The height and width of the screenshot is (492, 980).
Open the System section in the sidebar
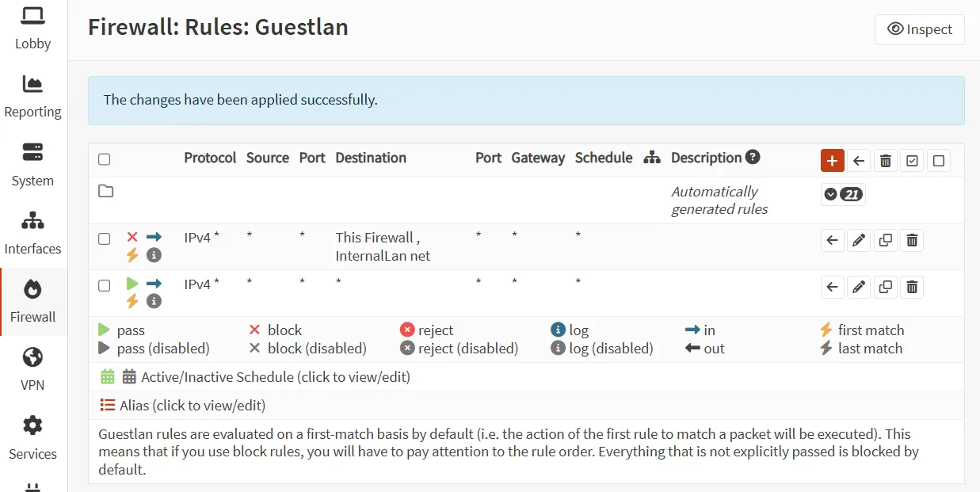(x=32, y=164)
